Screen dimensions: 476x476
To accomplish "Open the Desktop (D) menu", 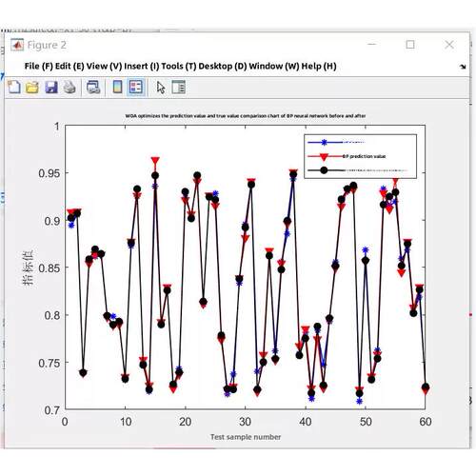I will click(x=223, y=66).
